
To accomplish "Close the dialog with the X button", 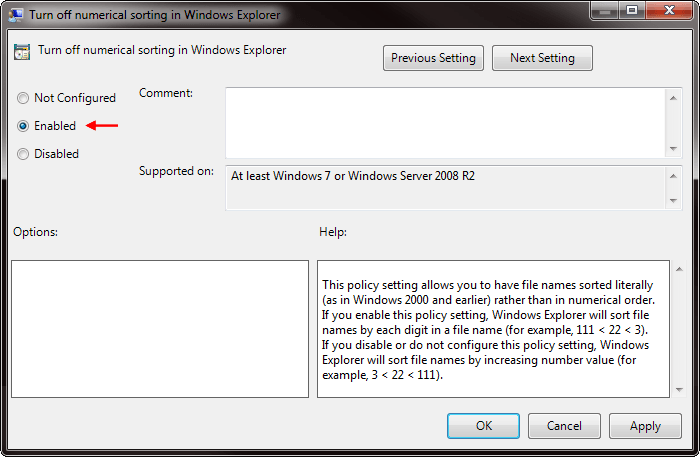I will [x=669, y=11].
